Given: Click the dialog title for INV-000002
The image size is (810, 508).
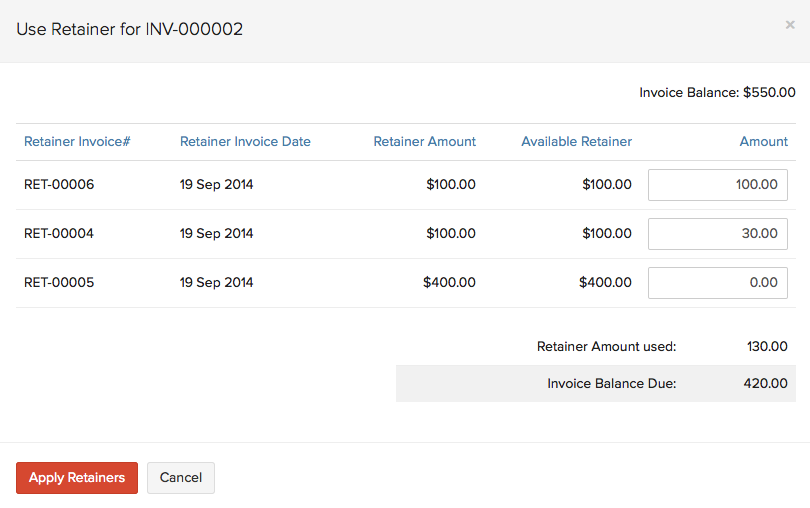Looking at the screenshot, I should click(130, 30).
